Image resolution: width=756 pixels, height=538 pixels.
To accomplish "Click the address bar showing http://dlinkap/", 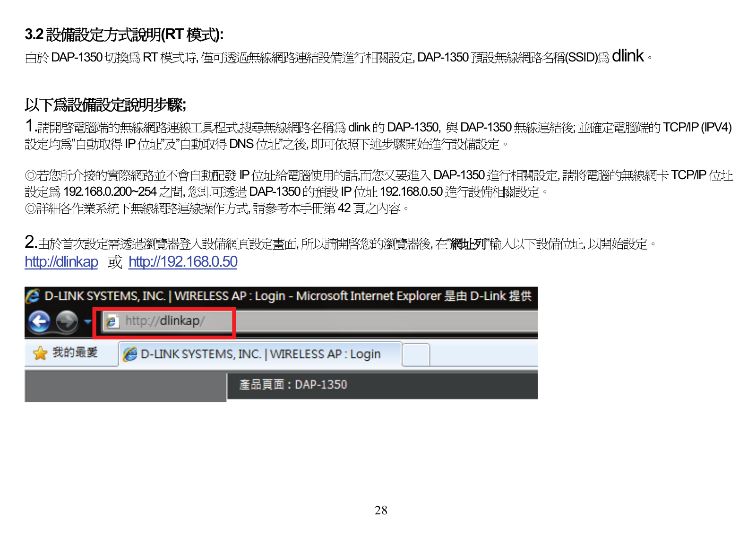I will pyautogui.click(x=320, y=321).
